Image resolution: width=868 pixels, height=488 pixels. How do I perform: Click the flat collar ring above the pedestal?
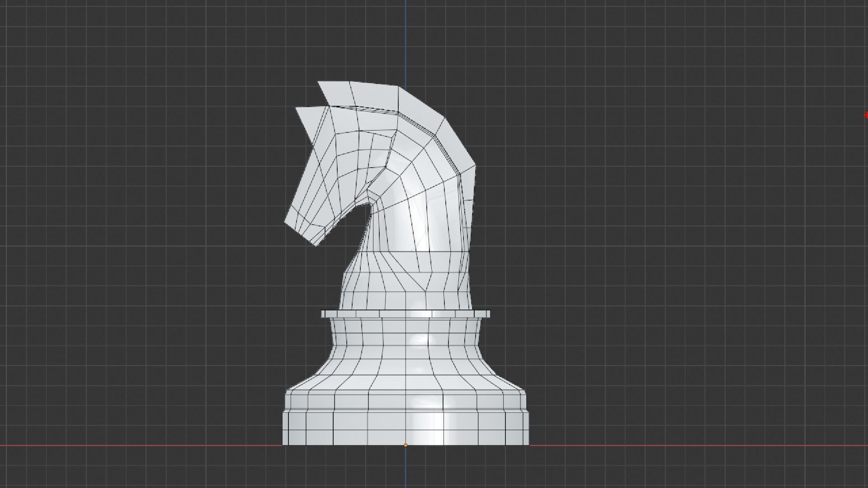coord(406,314)
